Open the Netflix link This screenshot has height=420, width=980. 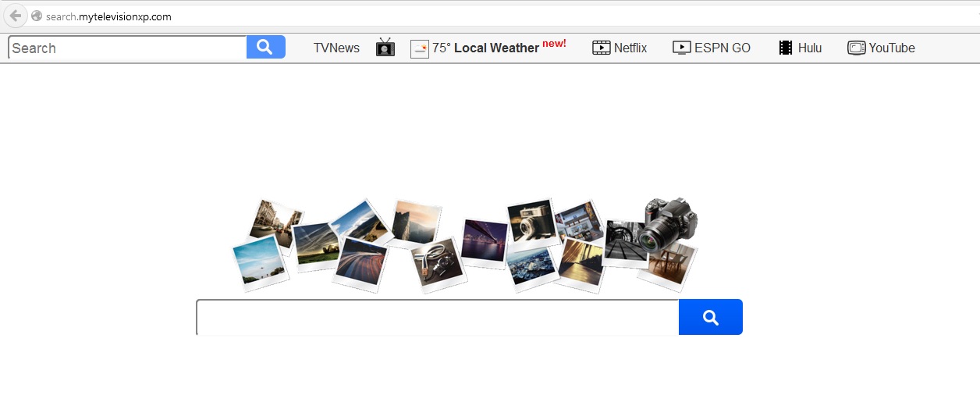630,48
